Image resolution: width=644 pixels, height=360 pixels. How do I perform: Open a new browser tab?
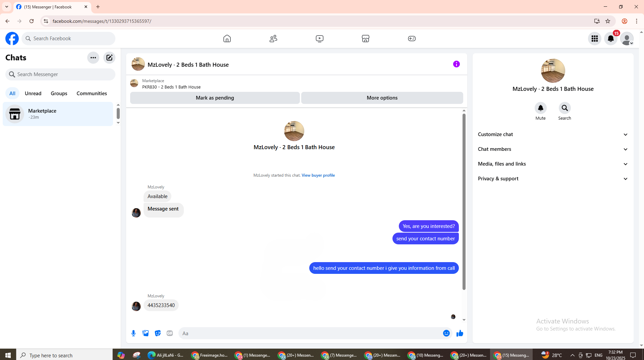point(98,7)
